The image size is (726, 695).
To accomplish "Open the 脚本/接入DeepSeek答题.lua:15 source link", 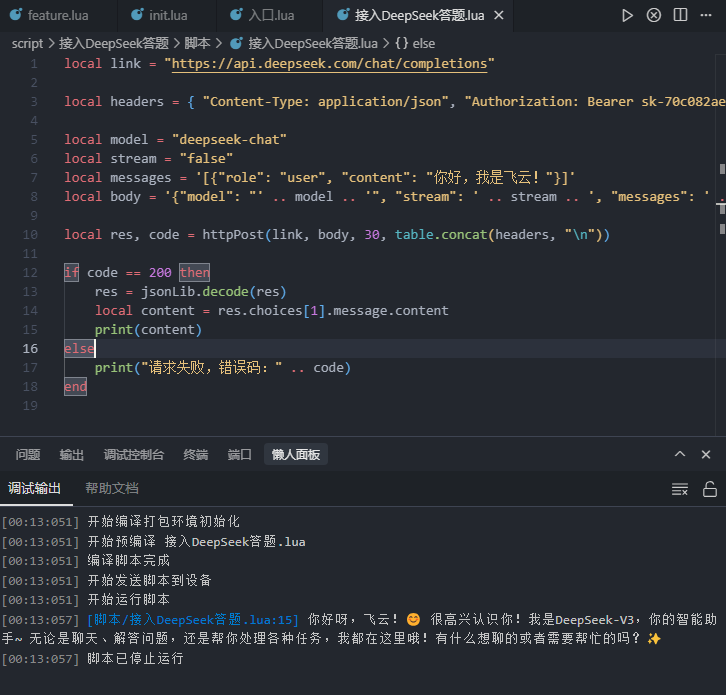I will [x=193, y=620].
